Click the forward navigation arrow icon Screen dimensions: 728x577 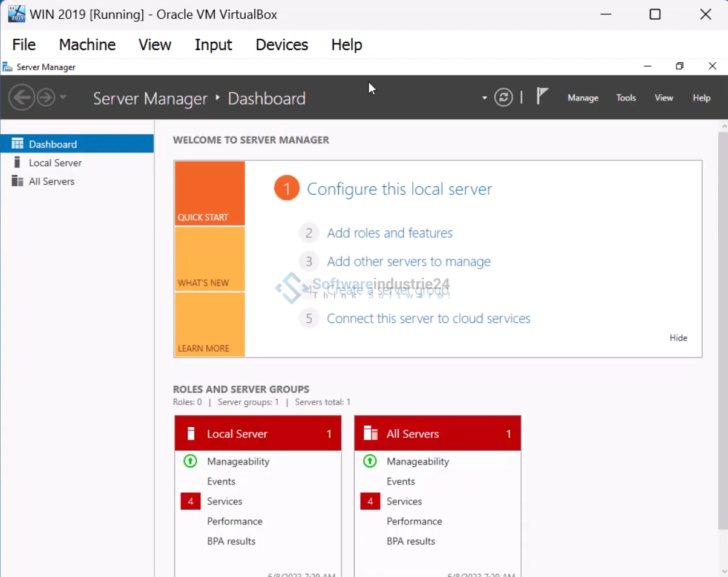[46, 97]
